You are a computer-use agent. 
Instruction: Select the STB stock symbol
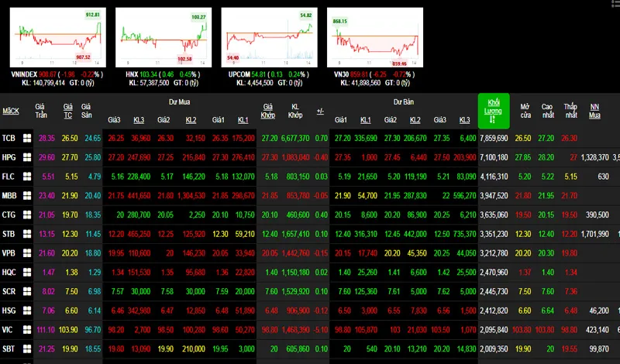pyautogui.click(x=9, y=234)
